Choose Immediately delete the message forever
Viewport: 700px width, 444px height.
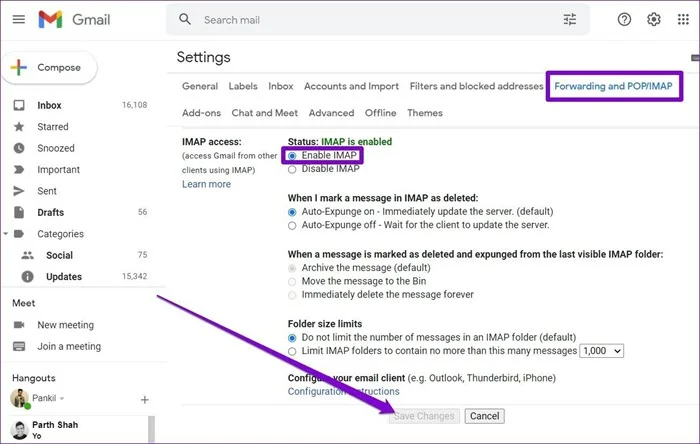coord(292,295)
